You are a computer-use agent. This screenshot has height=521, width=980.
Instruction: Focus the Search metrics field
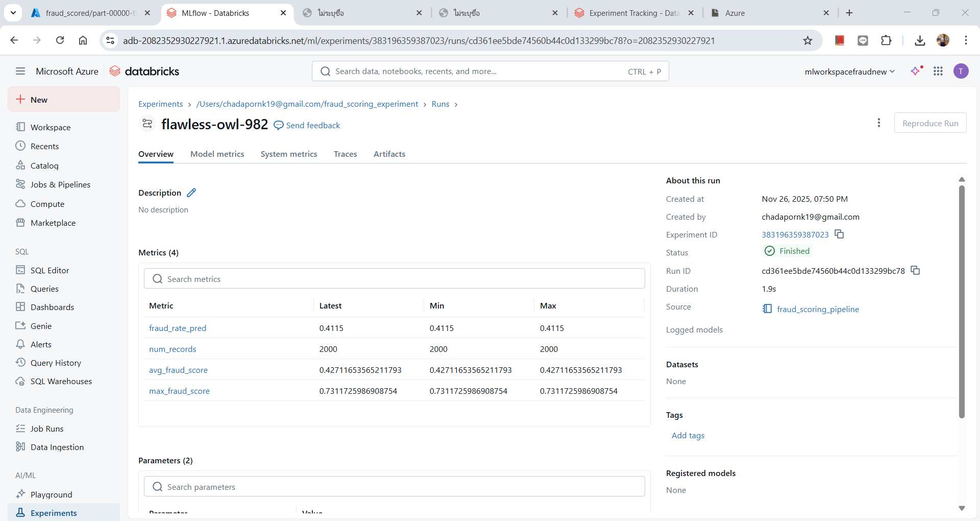tap(395, 279)
